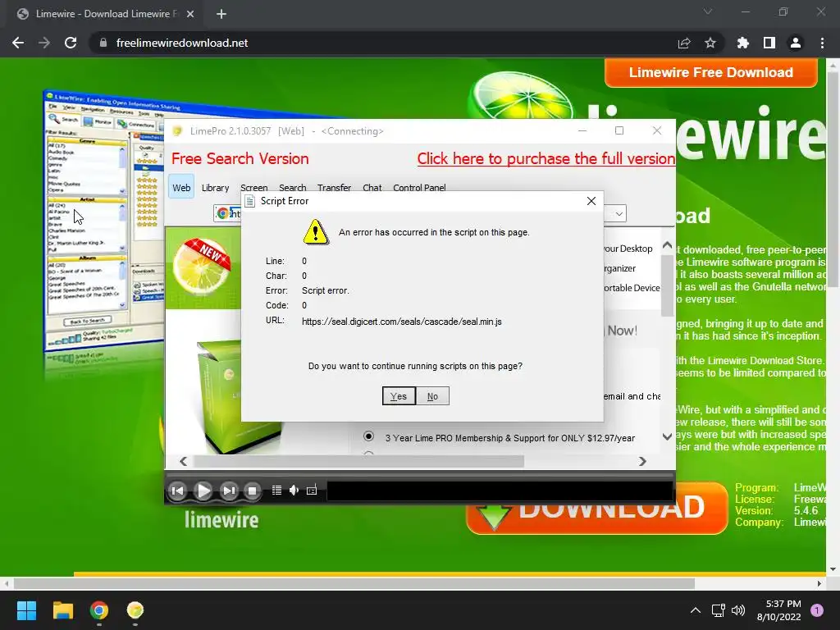Open the Library tab in LimePro
The width and height of the screenshot is (840, 630).
click(216, 188)
